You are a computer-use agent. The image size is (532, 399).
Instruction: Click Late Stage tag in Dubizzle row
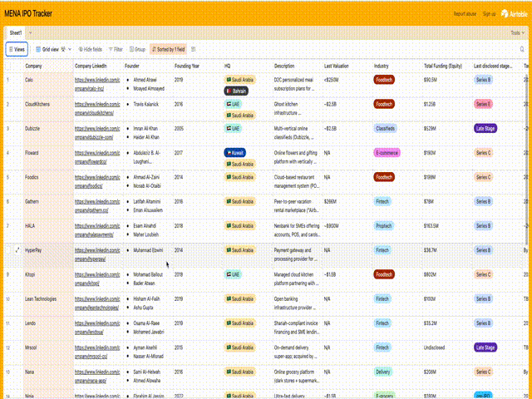(x=485, y=128)
